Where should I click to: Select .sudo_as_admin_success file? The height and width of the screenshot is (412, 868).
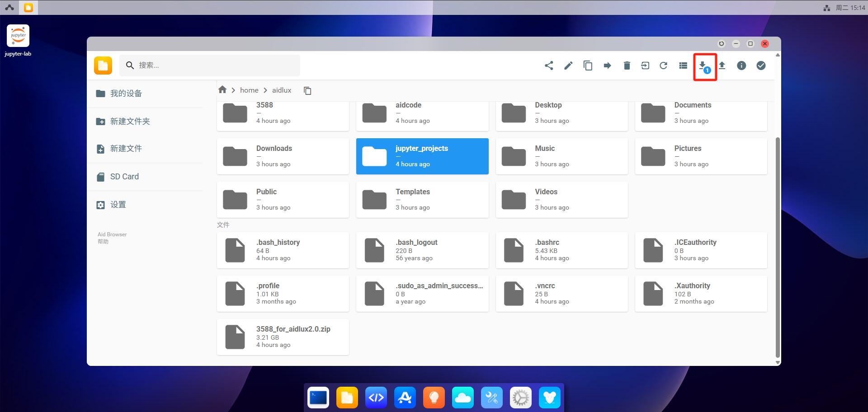click(x=422, y=294)
